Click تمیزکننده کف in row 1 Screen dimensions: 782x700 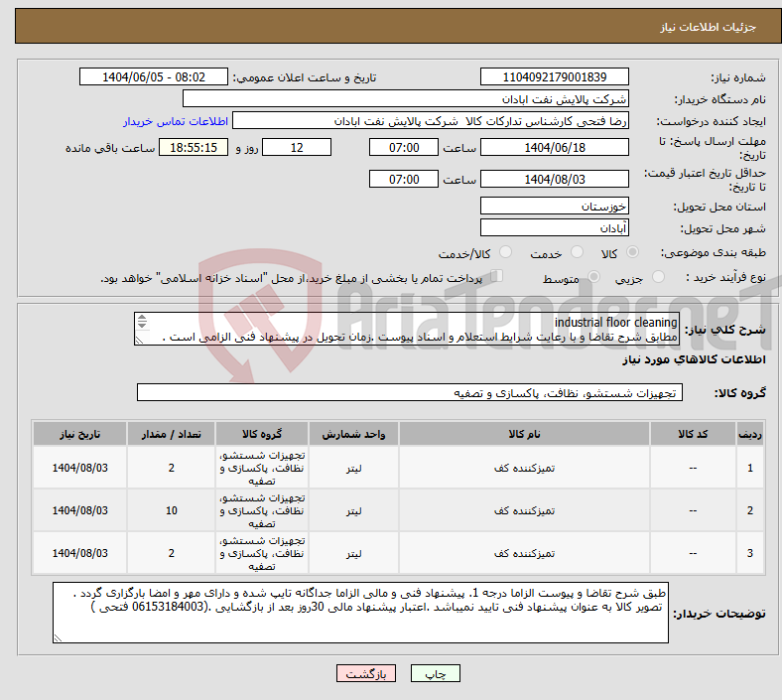524,468
